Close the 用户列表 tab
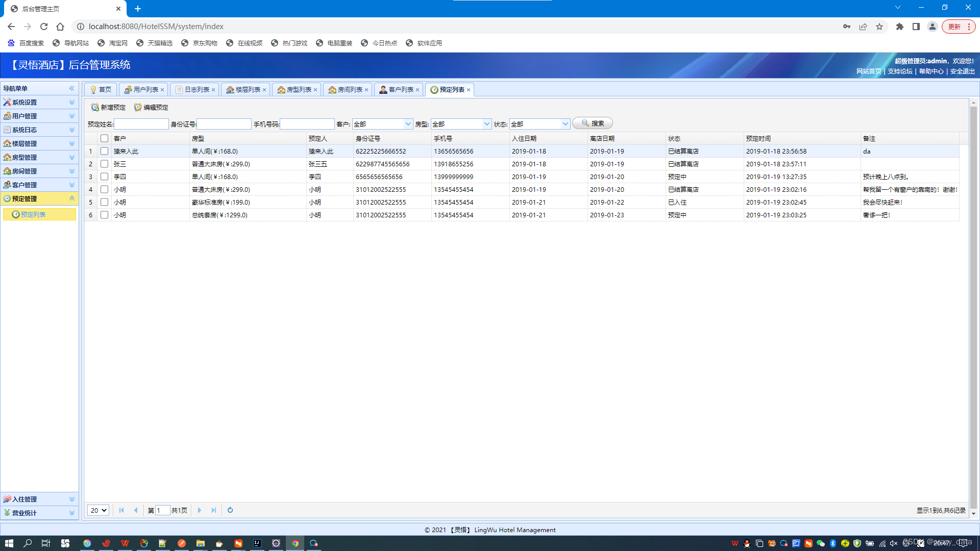The image size is (980, 551). [x=162, y=90]
